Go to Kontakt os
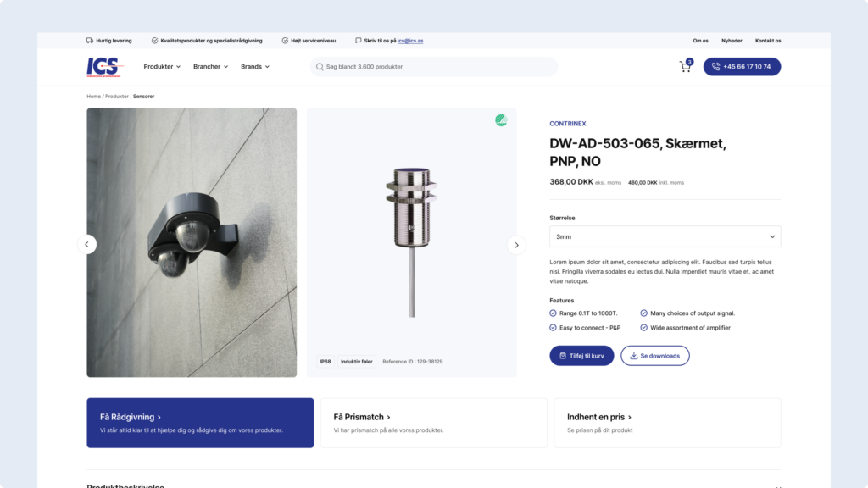This screenshot has width=868, height=488. coord(768,41)
